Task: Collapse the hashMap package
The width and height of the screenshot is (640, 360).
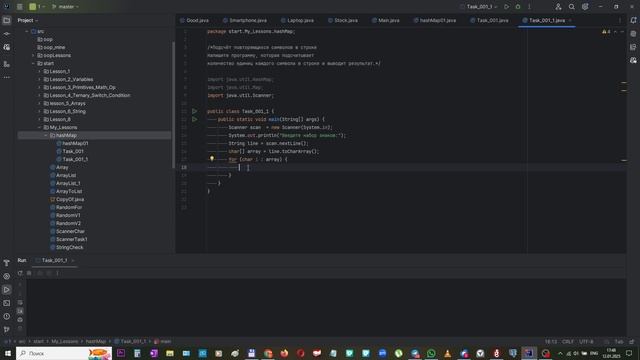Action: (46, 135)
